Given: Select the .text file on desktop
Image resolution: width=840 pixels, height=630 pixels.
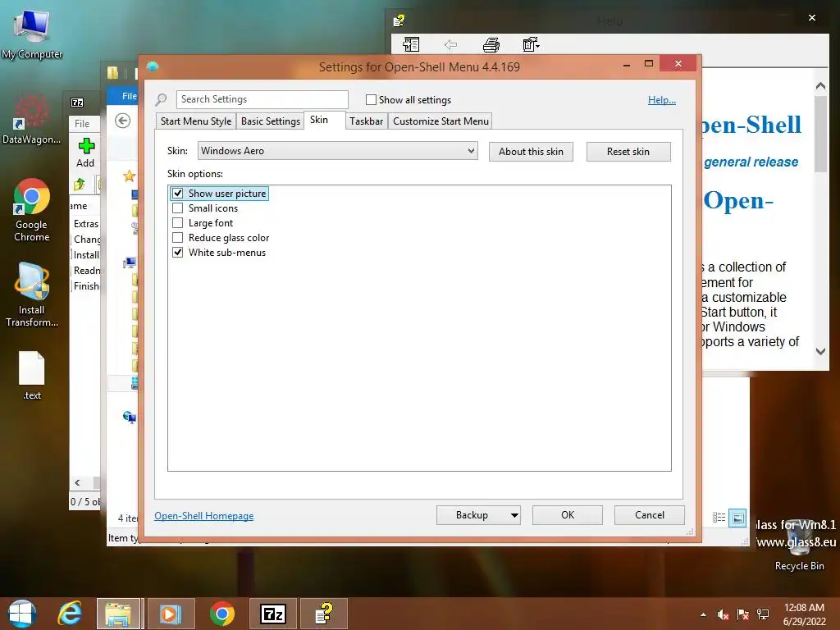Looking at the screenshot, I should click(32, 376).
